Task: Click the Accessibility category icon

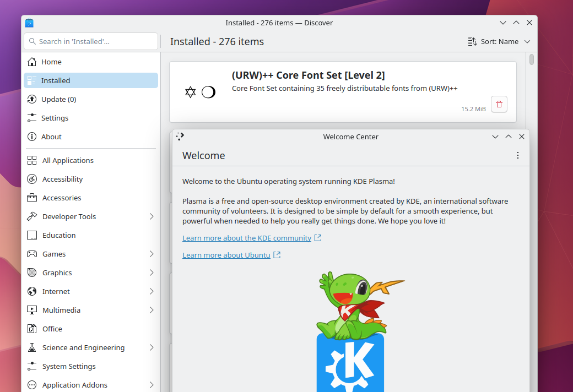Action: click(32, 179)
